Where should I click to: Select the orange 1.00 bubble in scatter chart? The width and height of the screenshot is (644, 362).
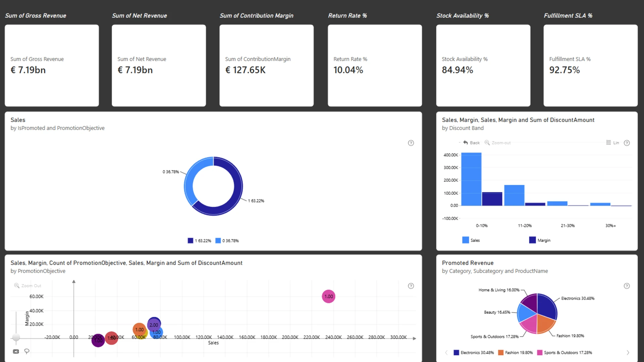pos(139,329)
